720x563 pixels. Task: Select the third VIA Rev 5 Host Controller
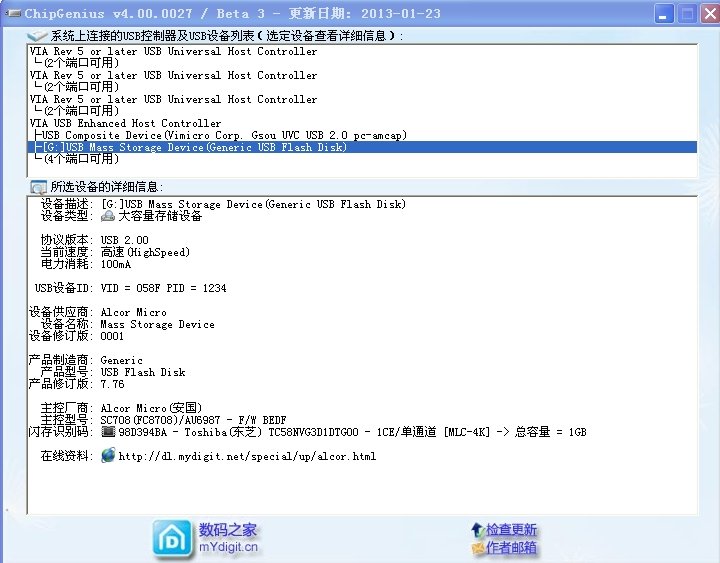coord(173,99)
